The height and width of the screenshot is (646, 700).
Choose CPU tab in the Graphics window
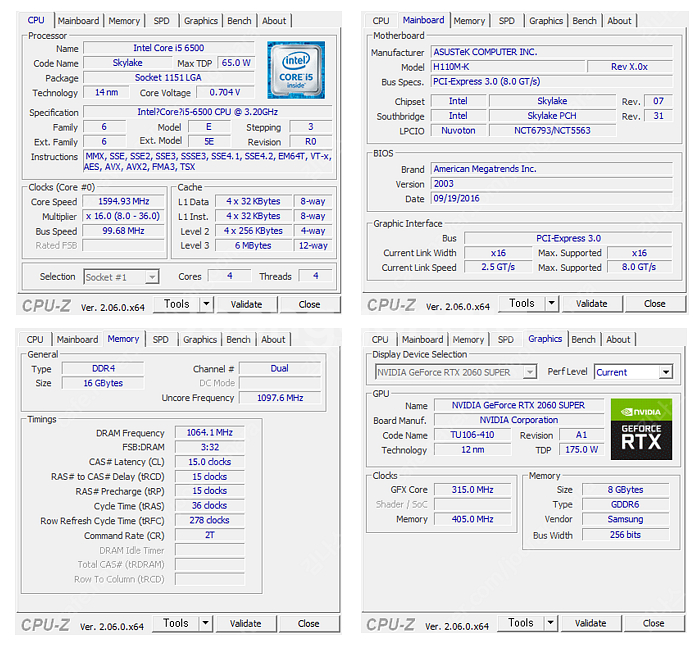coord(380,340)
